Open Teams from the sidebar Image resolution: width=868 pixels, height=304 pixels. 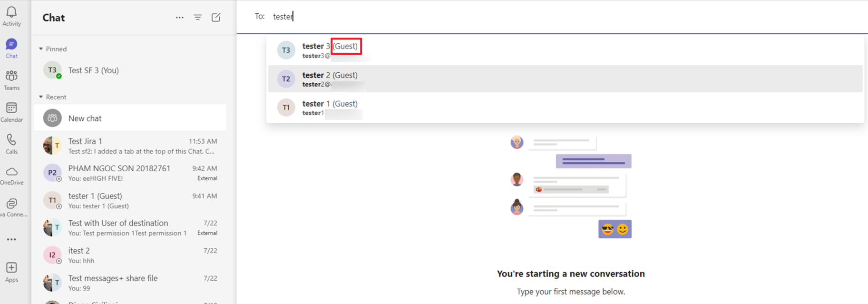(x=11, y=80)
